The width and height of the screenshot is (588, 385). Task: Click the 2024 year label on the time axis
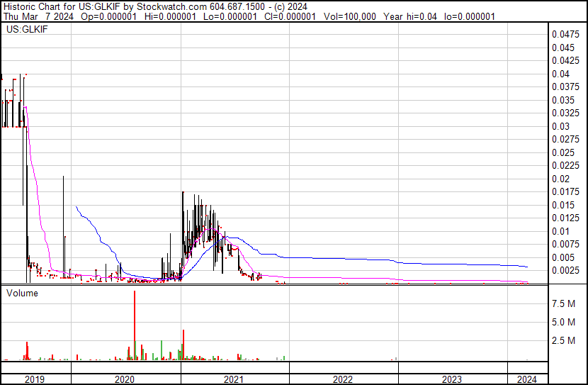coord(527,379)
